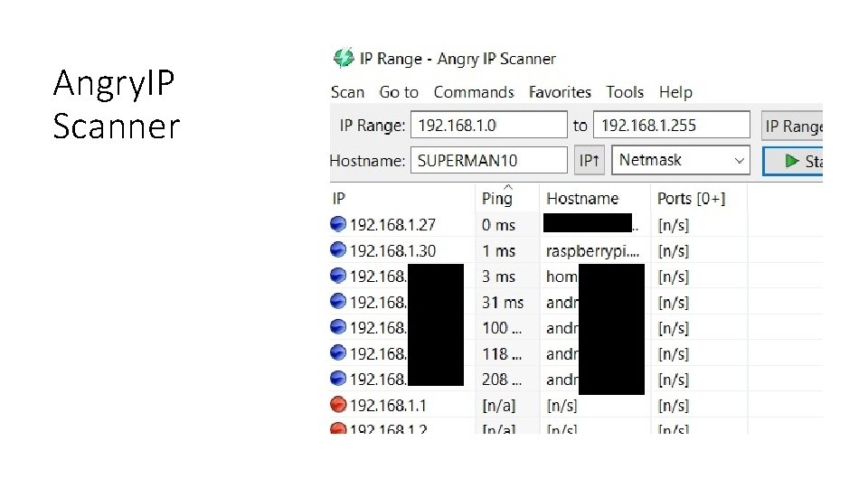Open the Favorites menu
This screenshot has height=488, width=868.
tap(560, 92)
